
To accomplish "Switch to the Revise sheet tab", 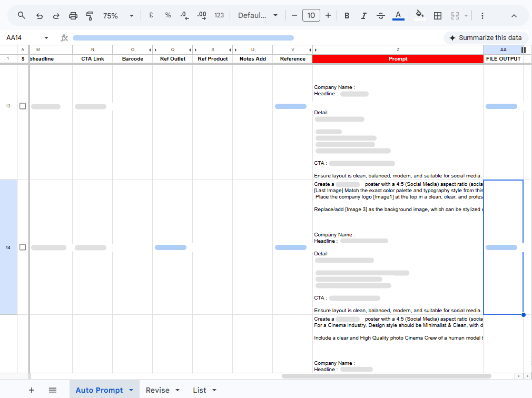I will pos(157,390).
